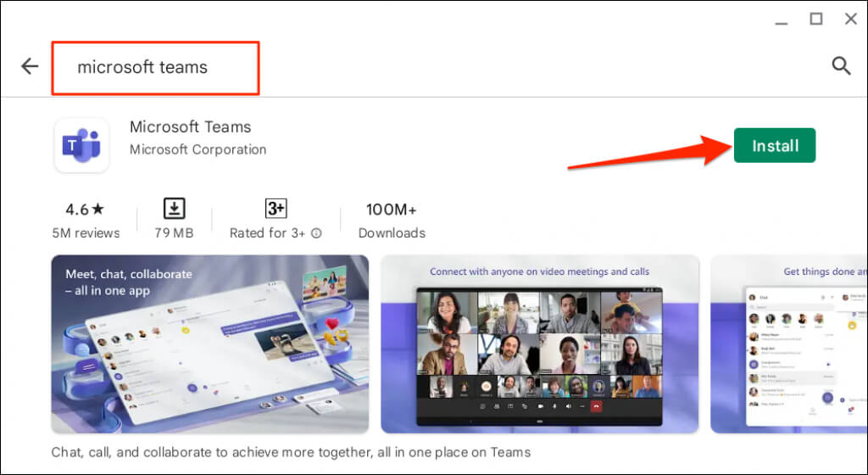Open the Microsoft Teams app title

[190, 126]
